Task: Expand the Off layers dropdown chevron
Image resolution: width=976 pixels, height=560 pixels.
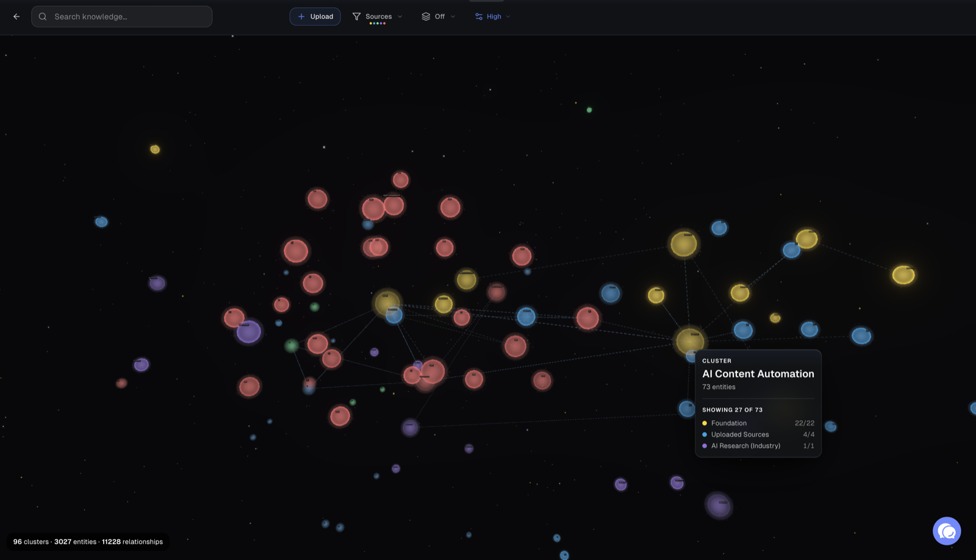Action: click(x=453, y=16)
